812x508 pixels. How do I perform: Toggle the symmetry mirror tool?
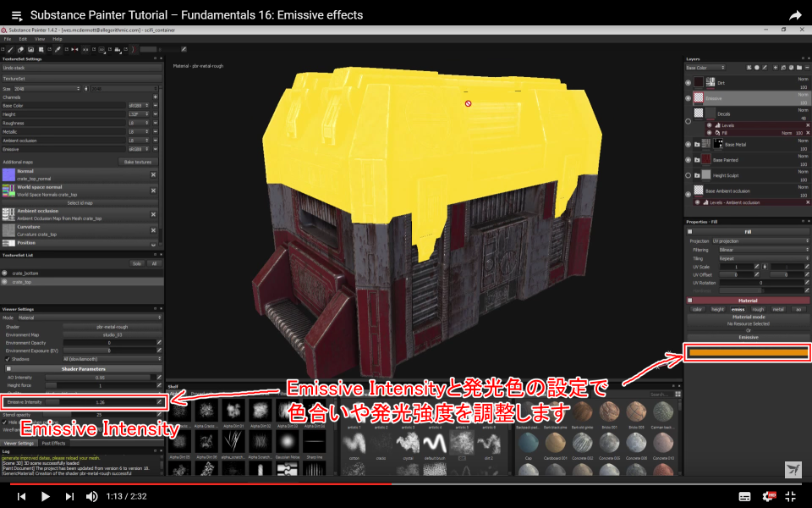[x=74, y=50]
